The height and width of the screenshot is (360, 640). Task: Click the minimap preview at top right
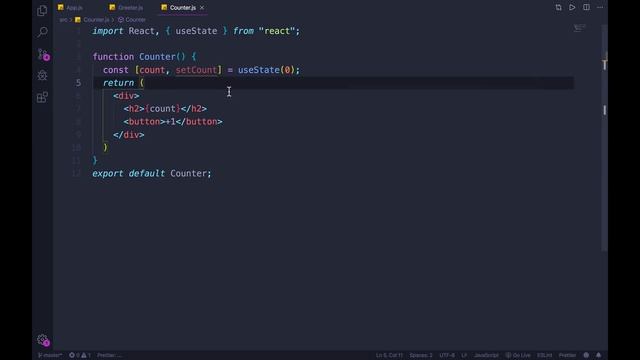click(580, 28)
